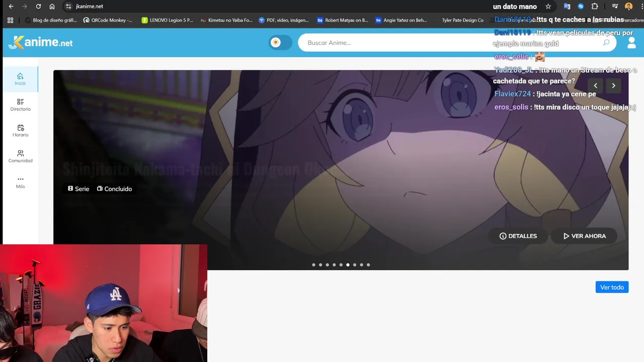This screenshot has width=644, height=362.
Task: Click the VER AHORA button
Action: click(x=584, y=236)
